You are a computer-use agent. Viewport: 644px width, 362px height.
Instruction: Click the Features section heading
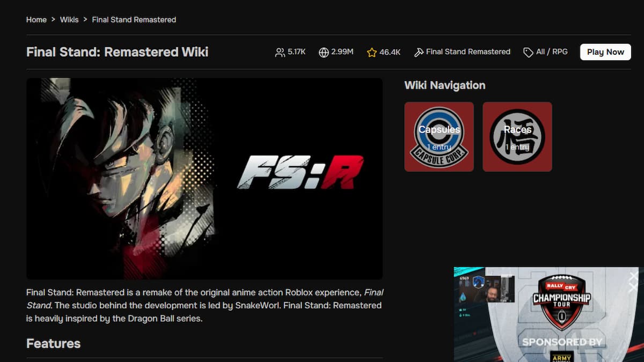click(53, 344)
